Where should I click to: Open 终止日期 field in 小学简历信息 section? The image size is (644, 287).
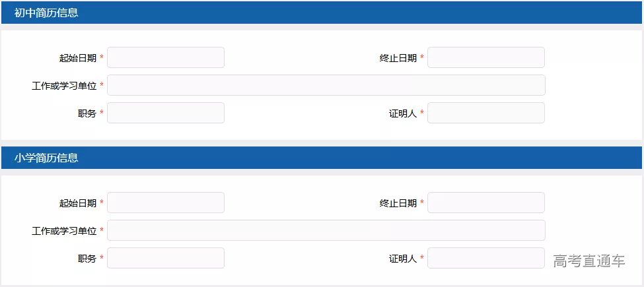[x=485, y=203]
